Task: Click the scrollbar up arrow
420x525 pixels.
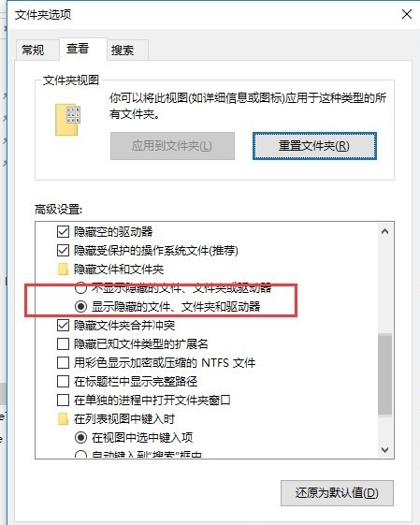Action: (x=384, y=231)
